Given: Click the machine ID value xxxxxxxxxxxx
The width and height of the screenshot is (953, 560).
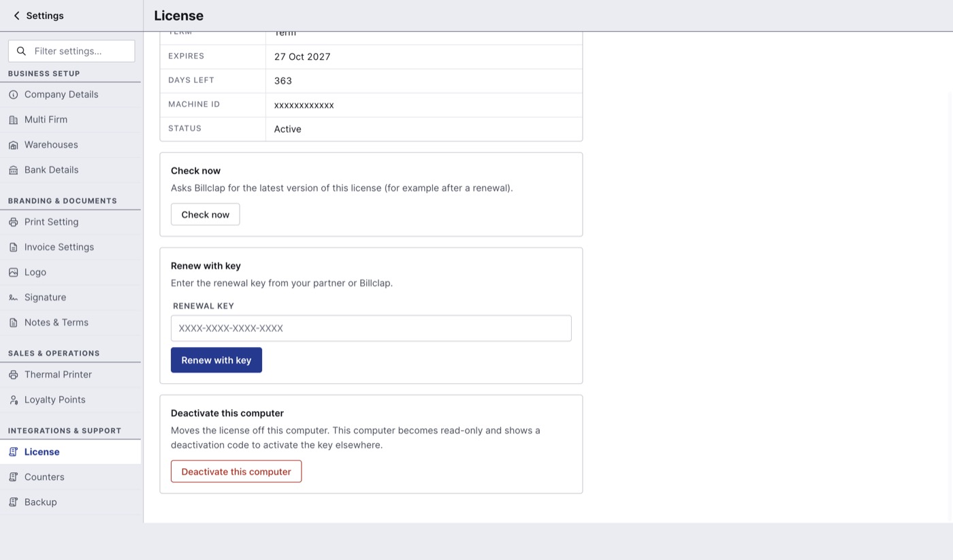Looking at the screenshot, I should pos(304,105).
